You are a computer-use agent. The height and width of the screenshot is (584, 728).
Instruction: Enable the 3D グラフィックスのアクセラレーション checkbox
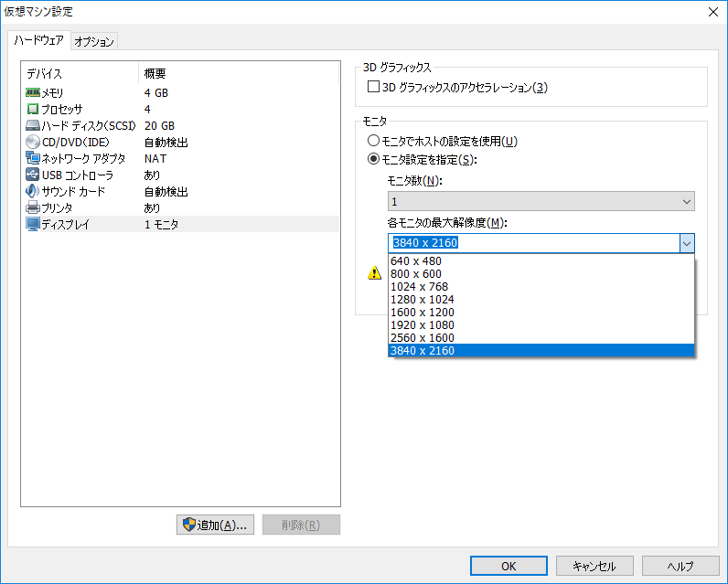tap(373, 87)
